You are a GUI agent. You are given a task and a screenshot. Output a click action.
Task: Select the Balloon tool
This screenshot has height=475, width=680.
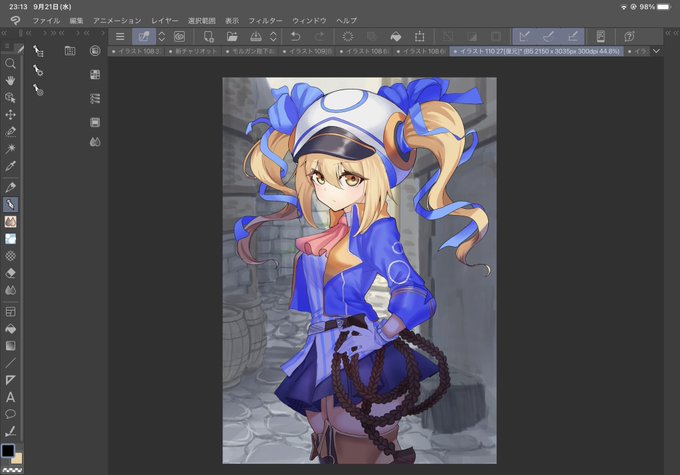coord(10,414)
